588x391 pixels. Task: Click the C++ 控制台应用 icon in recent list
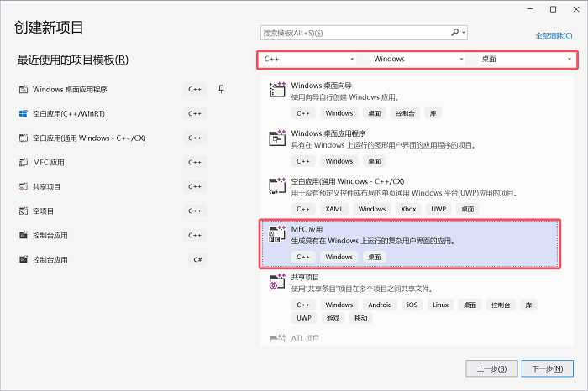(24, 236)
